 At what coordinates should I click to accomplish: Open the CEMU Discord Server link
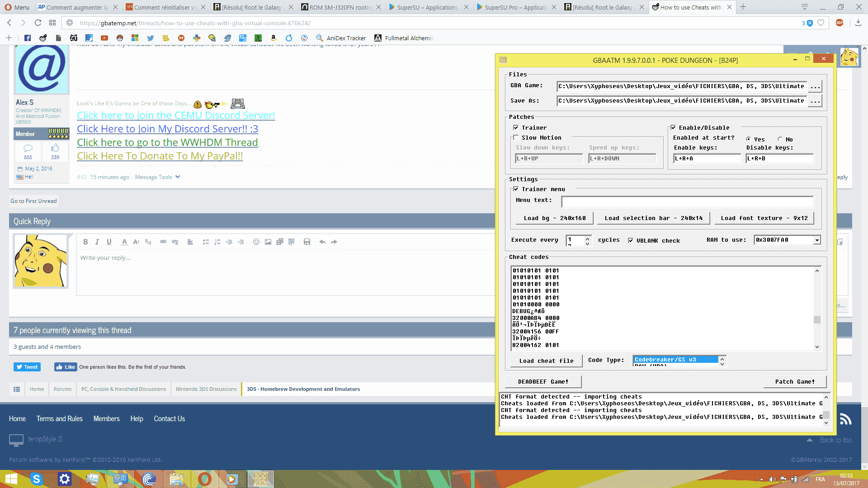pyautogui.click(x=176, y=115)
